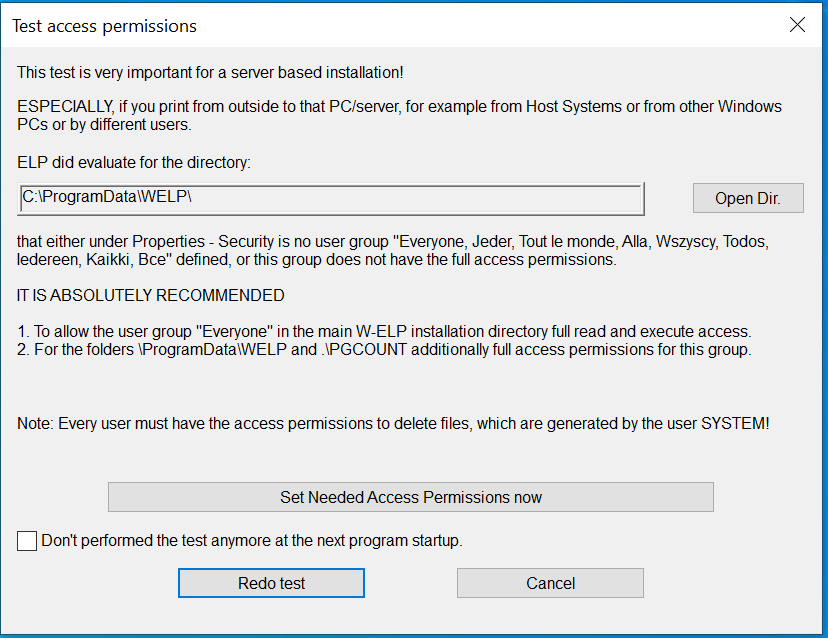Click the Open Dir. button
828x638 pixels.
pos(748,198)
